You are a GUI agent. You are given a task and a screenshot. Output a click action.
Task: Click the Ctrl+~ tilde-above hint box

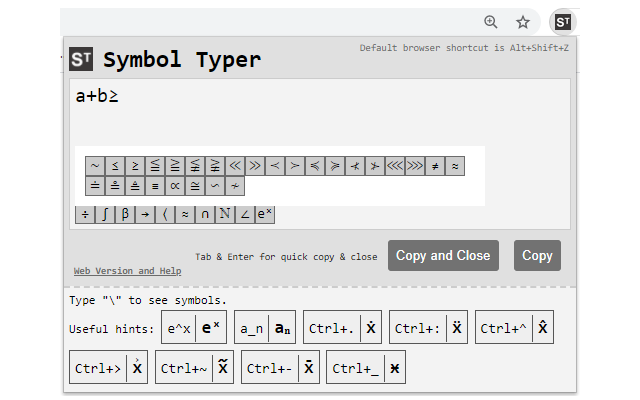pos(194,367)
